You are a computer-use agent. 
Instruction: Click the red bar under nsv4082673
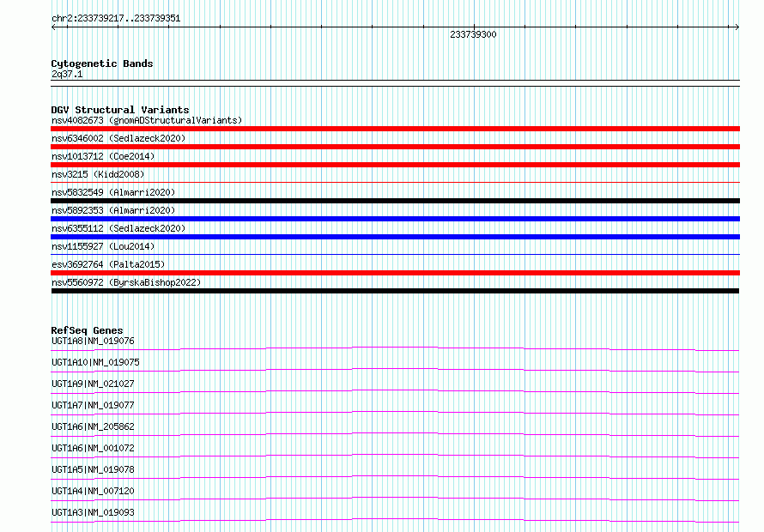395,129
